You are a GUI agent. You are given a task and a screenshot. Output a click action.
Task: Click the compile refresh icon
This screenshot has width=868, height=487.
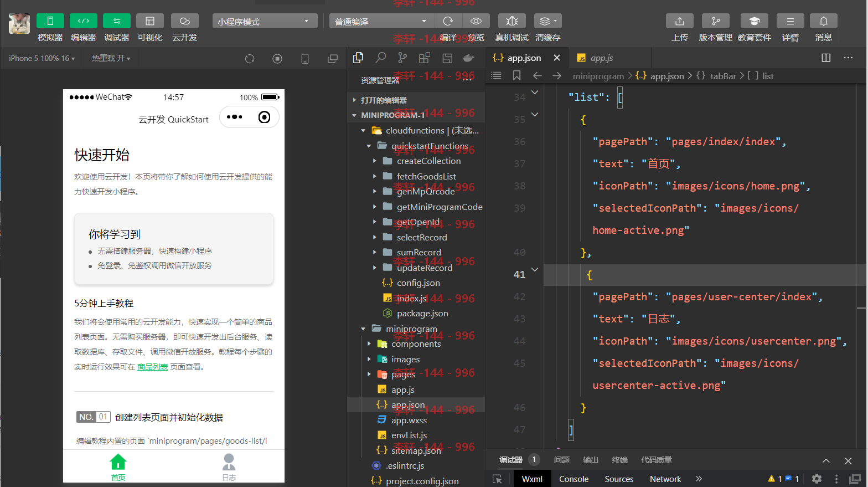[x=448, y=21]
